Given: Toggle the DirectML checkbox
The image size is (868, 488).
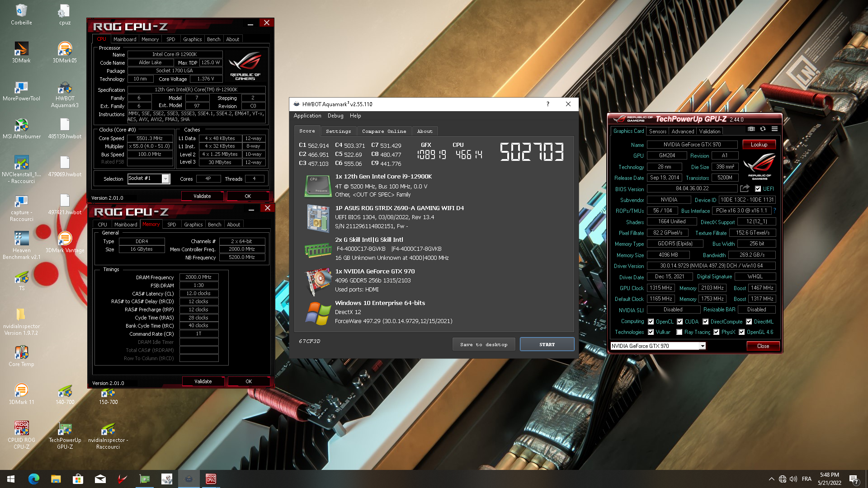Looking at the screenshot, I should pyautogui.click(x=749, y=322).
